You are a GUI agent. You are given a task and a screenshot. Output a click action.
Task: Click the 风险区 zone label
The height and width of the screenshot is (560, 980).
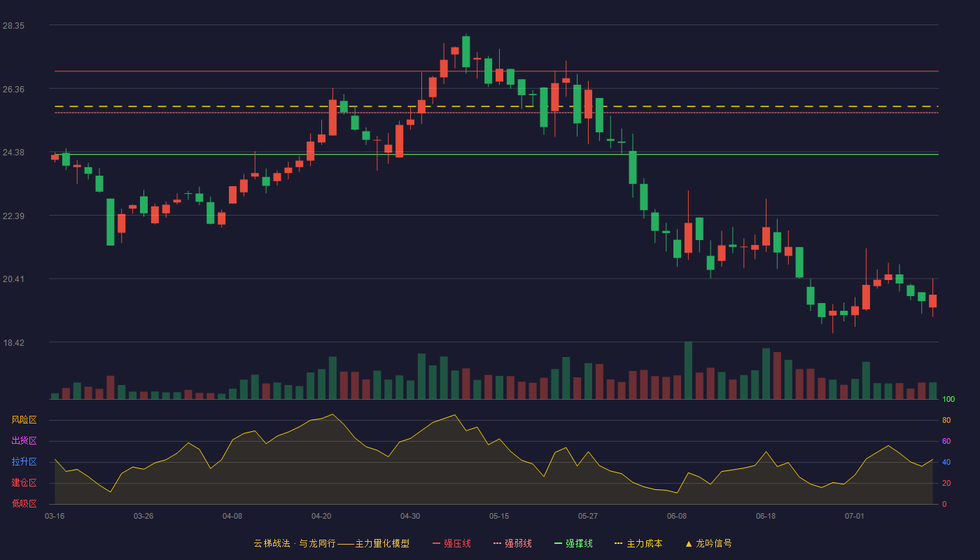24,420
